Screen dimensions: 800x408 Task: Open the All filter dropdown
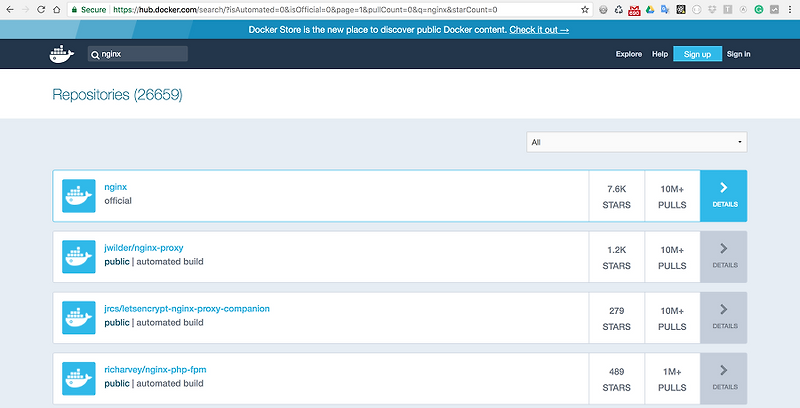point(637,142)
